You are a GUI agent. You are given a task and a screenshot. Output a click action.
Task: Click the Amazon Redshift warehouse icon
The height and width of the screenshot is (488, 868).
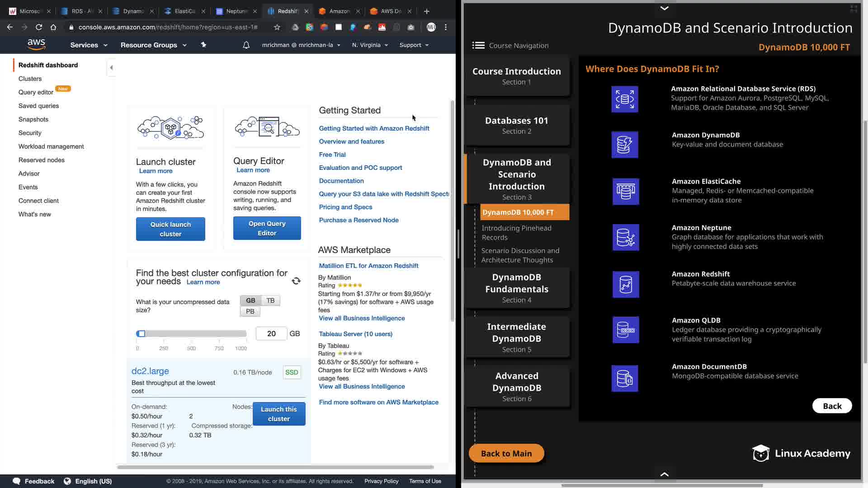[626, 284]
